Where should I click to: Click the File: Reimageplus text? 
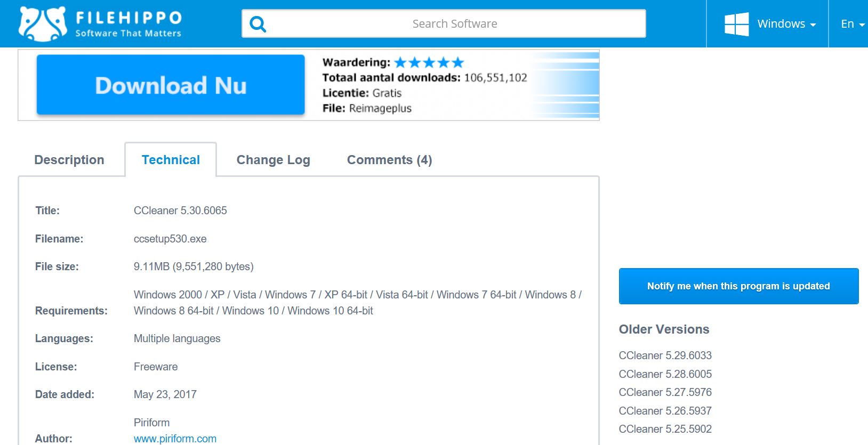(367, 108)
